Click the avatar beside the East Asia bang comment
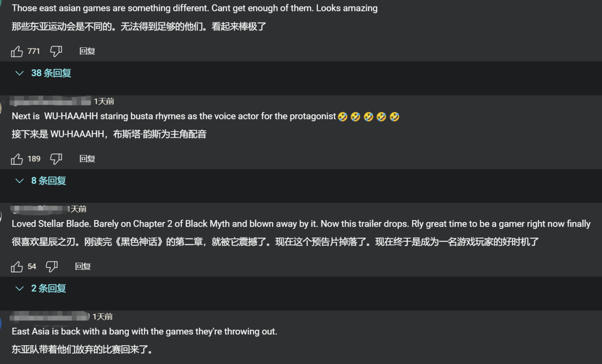This screenshot has width=602, height=364. click(x=1, y=324)
